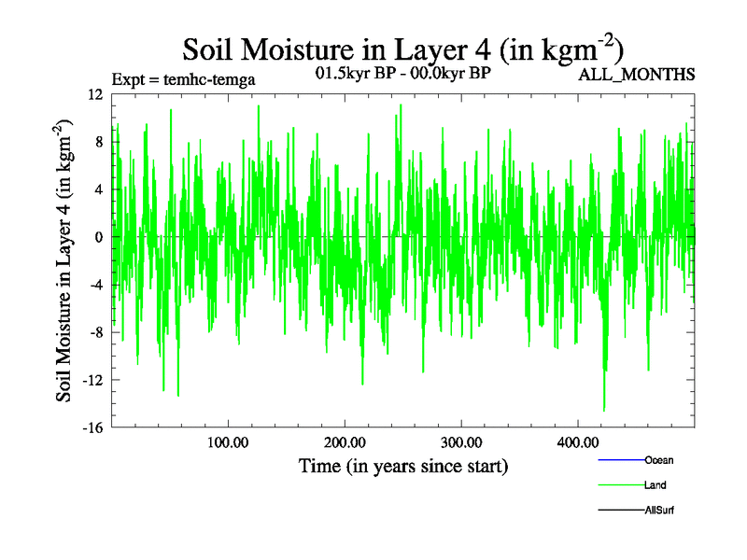Click the 0 y-axis tick label
The width and height of the screenshot is (747, 560).
(98, 237)
